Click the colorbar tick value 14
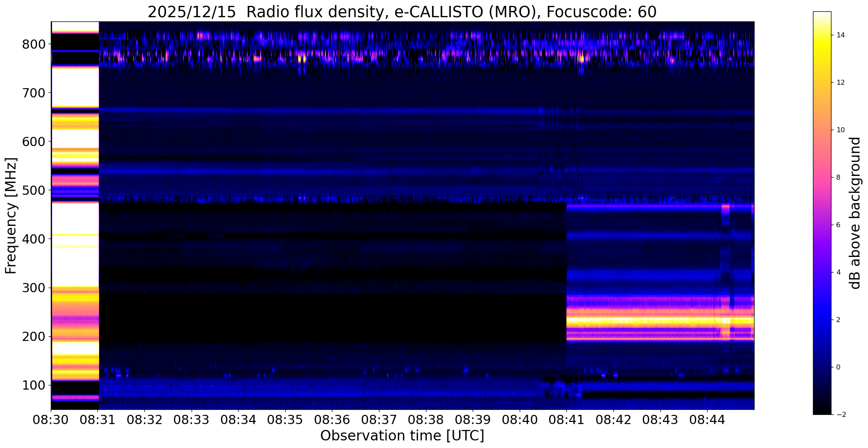Viewport: 868px width, 448px height. tap(840, 35)
